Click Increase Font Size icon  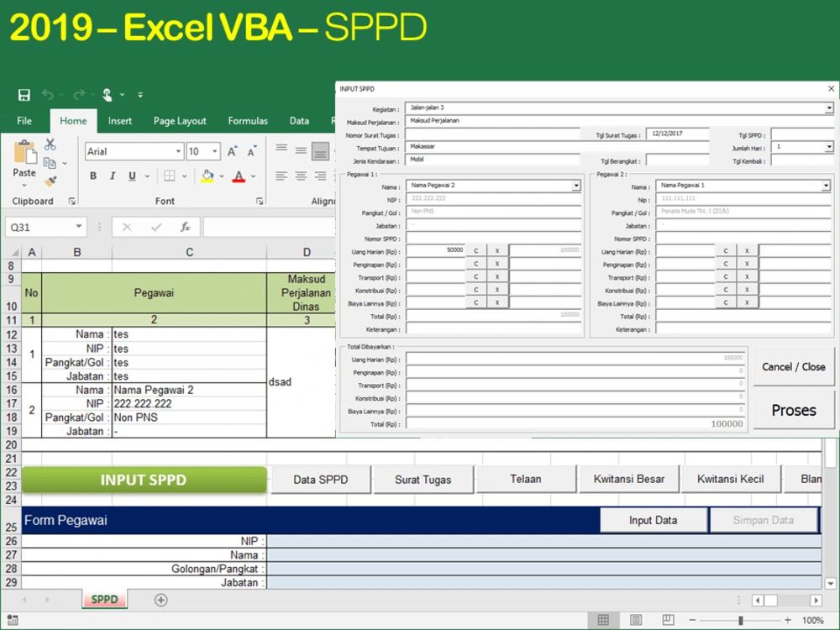pyautogui.click(x=232, y=151)
